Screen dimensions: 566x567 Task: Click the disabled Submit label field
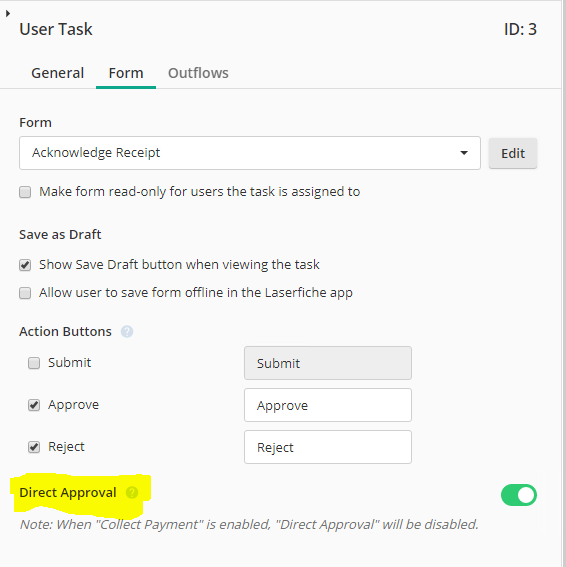click(x=328, y=363)
